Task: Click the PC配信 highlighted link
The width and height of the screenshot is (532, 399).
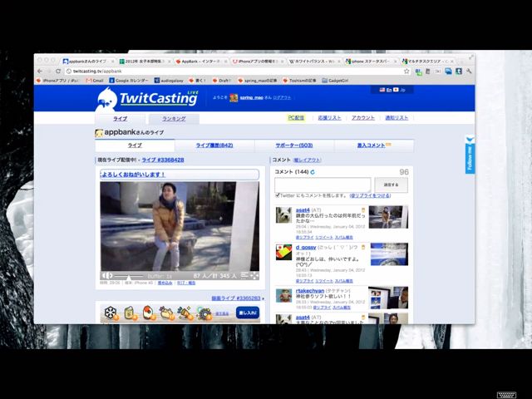Action: pyautogui.click(x=296, y=118)
